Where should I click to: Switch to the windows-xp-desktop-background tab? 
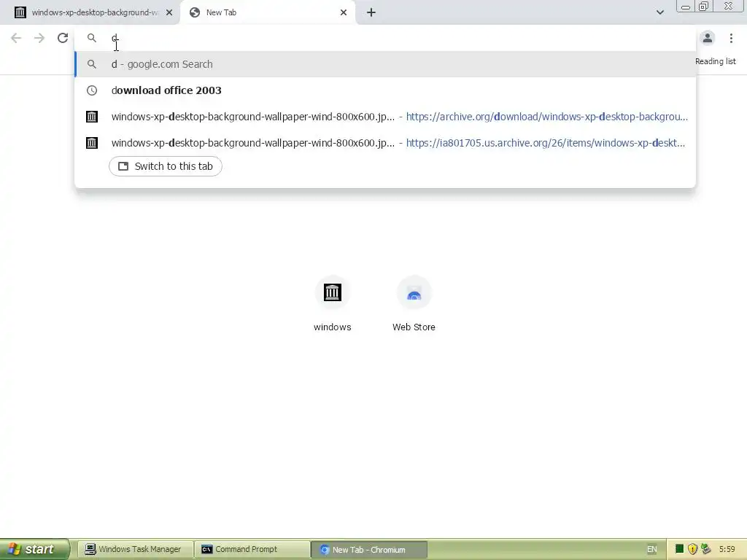coord(90,12)
